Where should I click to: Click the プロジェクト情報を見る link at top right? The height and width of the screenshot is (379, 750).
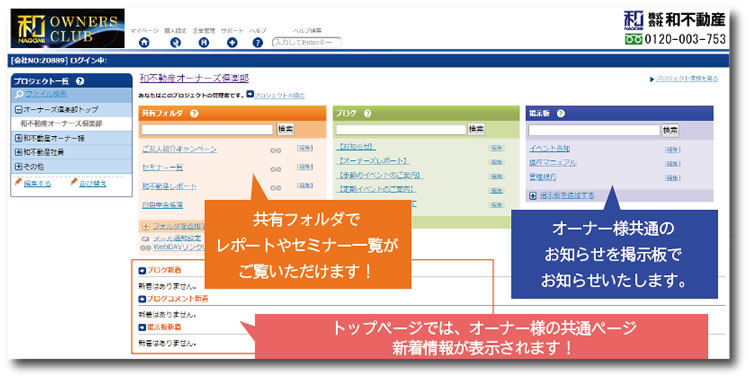[686, 79]
